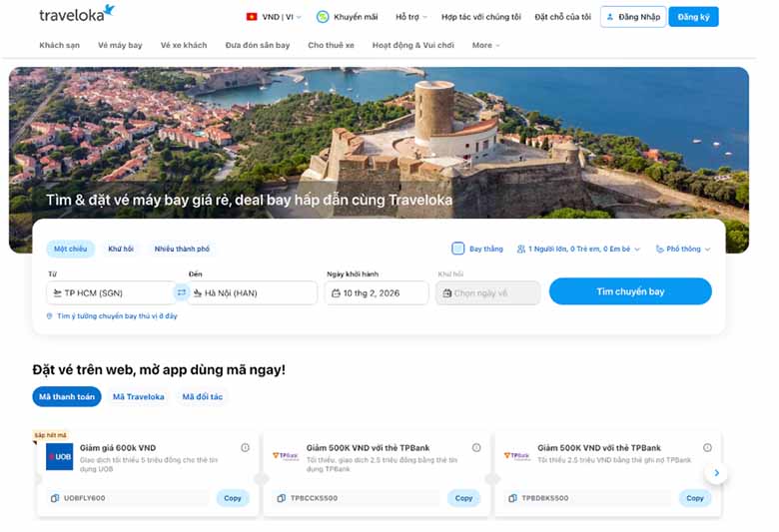Swap origin and destination airports
779x532 pixels.
tap(182, 292)
